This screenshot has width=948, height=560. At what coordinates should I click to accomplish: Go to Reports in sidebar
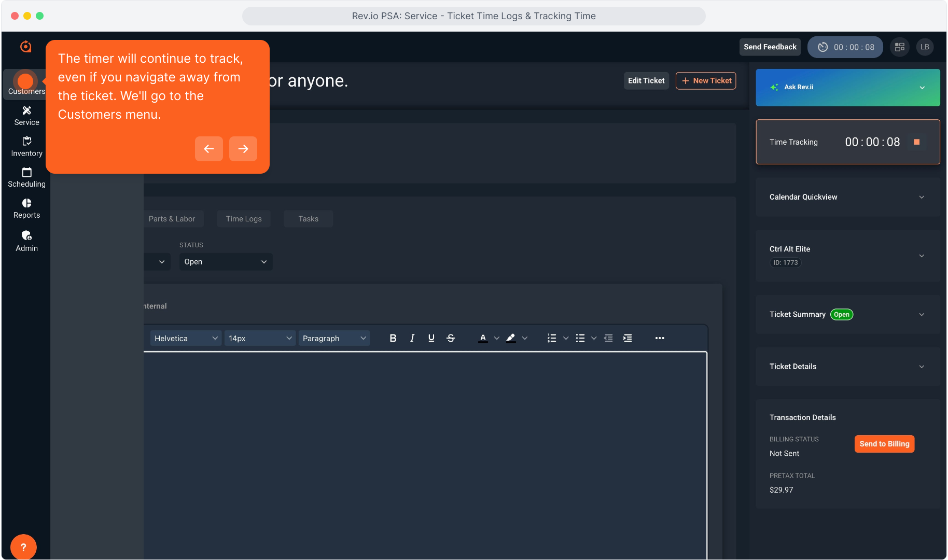26,208
